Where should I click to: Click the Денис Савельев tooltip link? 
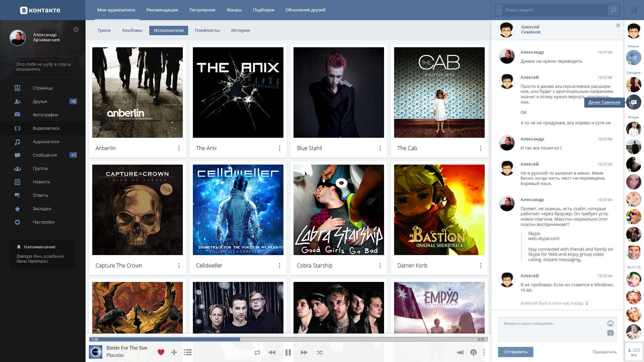[x=604, y=102]
